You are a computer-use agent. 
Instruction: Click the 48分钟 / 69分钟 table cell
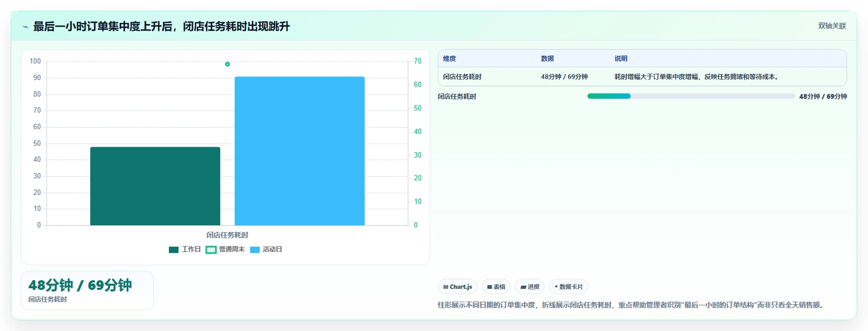coord(564,77)
